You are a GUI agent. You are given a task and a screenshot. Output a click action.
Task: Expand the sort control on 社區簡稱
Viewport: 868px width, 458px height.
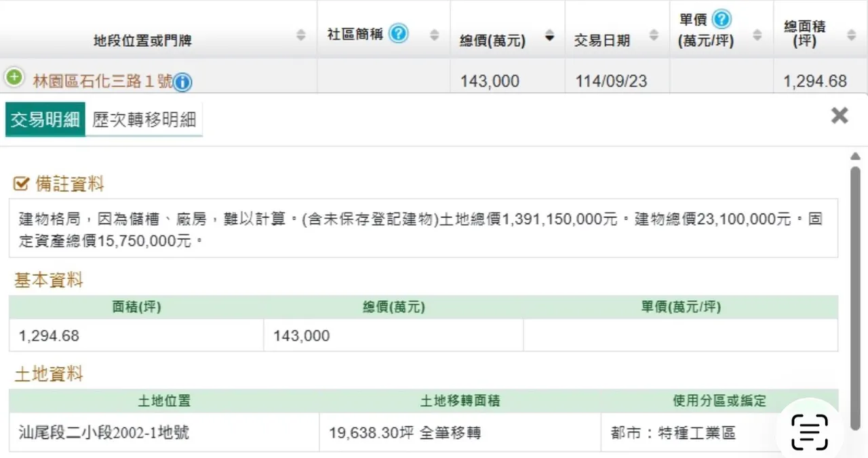tap(434, 34)
